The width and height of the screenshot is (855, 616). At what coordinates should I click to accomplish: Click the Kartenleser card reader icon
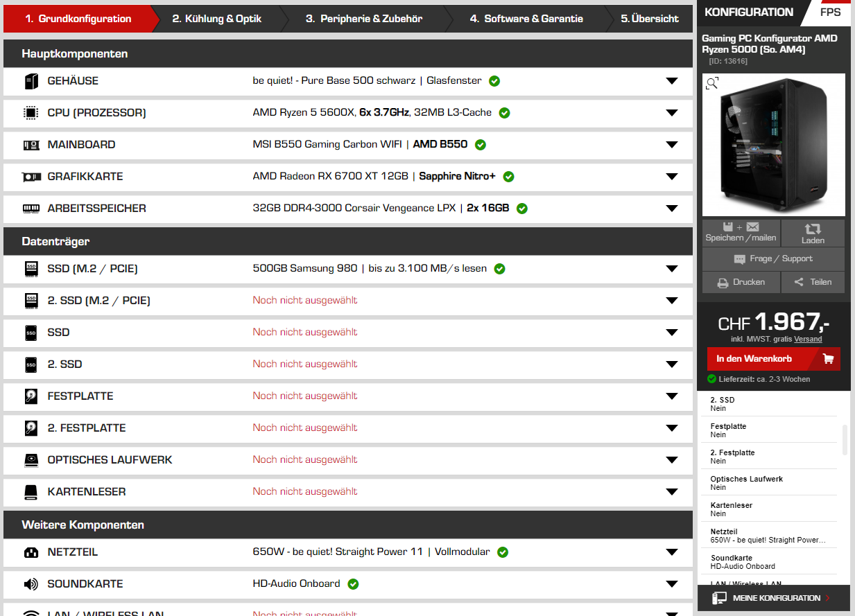[x=31, y=492]
